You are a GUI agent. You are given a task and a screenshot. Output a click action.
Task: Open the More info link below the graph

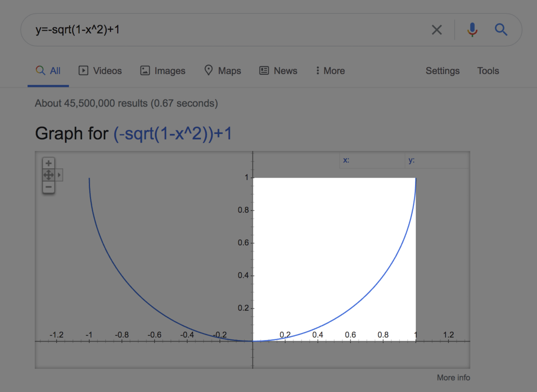point(453,378)
